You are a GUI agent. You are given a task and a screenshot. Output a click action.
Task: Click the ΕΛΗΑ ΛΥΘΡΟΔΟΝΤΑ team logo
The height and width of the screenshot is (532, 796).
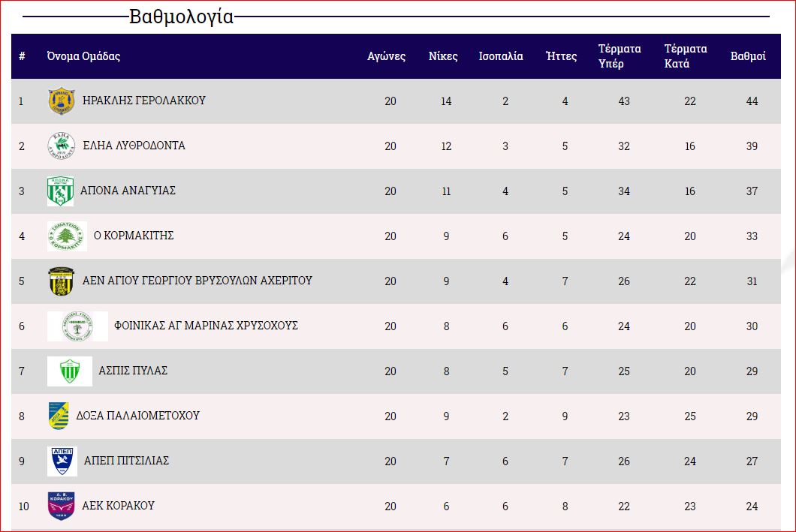[61, 146]
